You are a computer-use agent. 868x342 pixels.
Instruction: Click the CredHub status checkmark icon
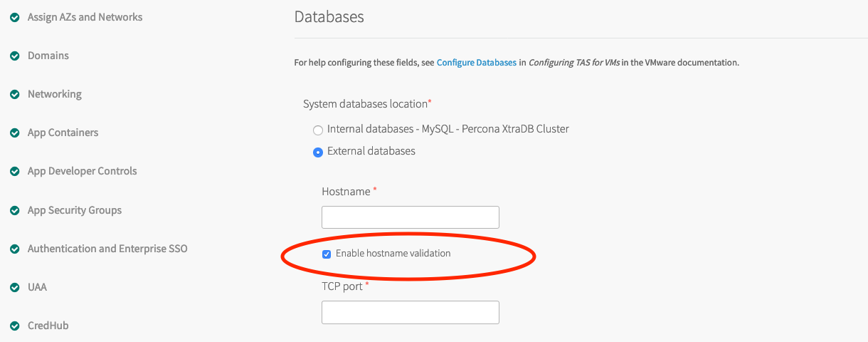click(14, 326)
